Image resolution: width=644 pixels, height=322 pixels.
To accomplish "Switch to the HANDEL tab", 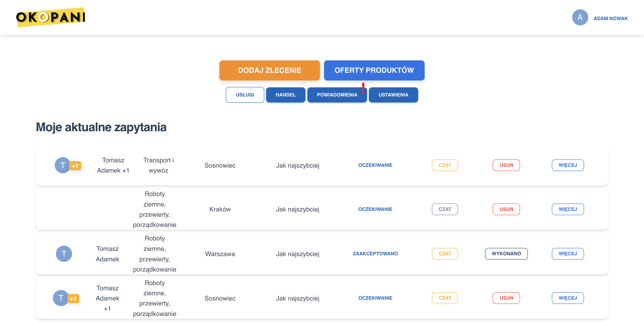I will (x=286, y=95).
